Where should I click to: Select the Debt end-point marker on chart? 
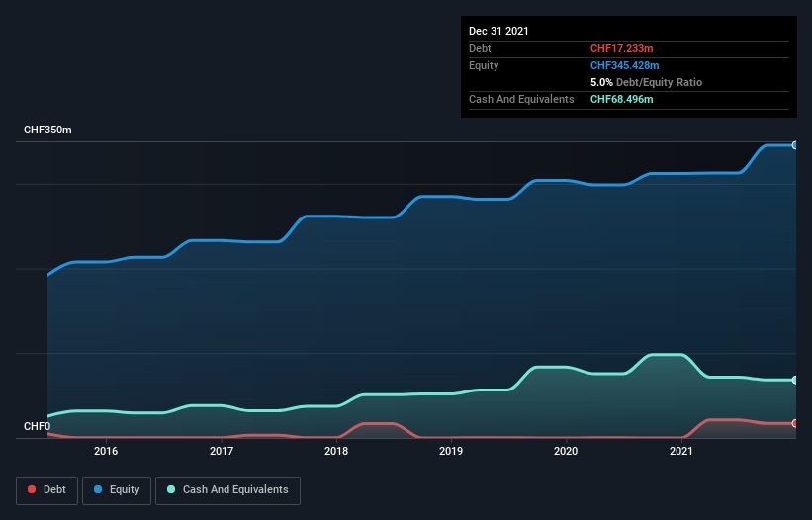click(x=795, y=423)
